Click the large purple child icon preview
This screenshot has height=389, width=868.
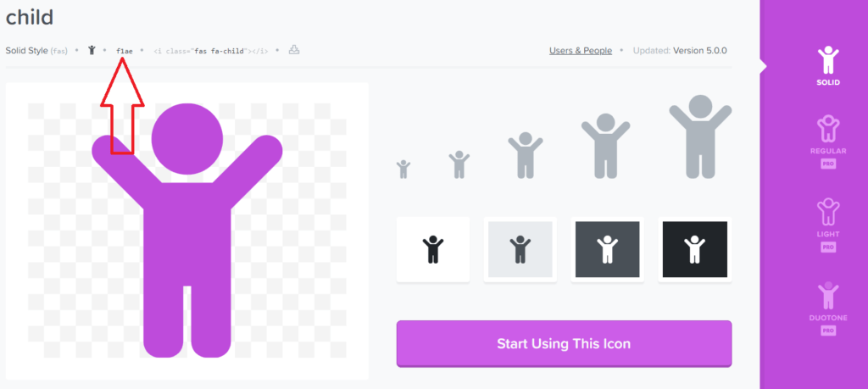(x=187, y=231)
